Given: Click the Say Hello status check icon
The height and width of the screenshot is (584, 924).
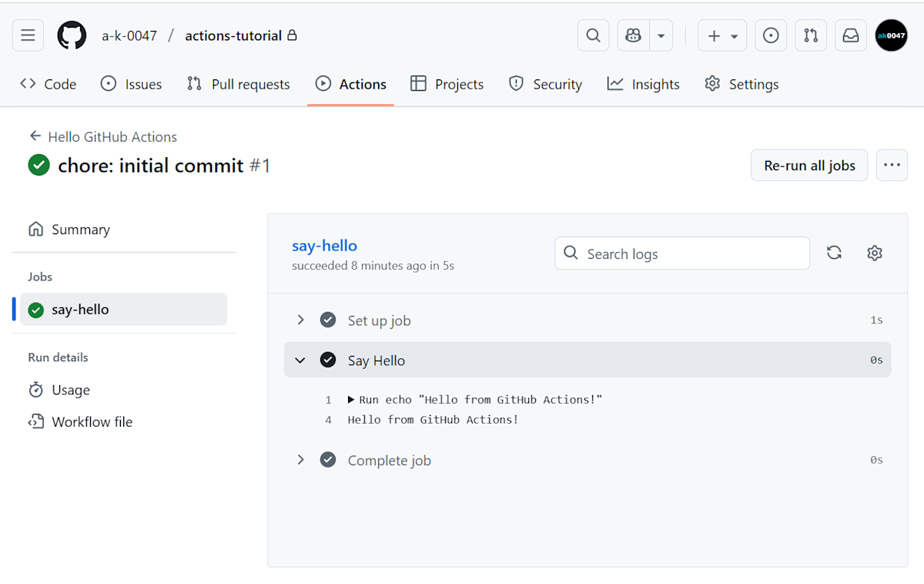Looking at the screenshot, I should point(328,360).
